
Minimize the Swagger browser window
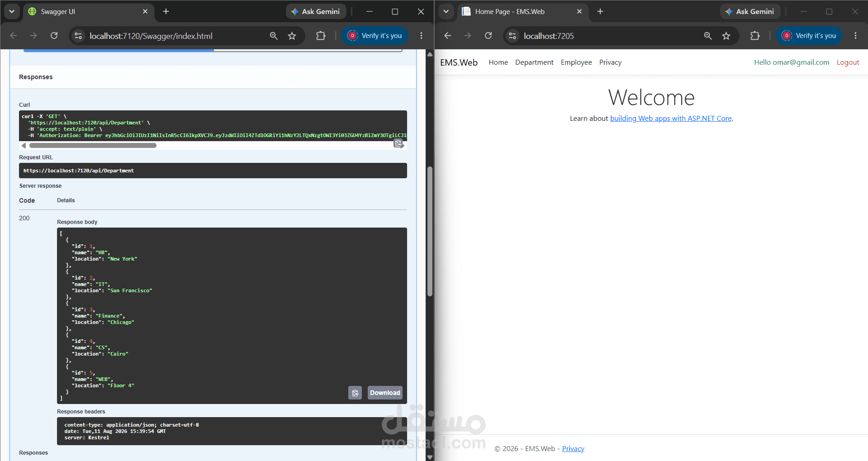coord(370,11)
